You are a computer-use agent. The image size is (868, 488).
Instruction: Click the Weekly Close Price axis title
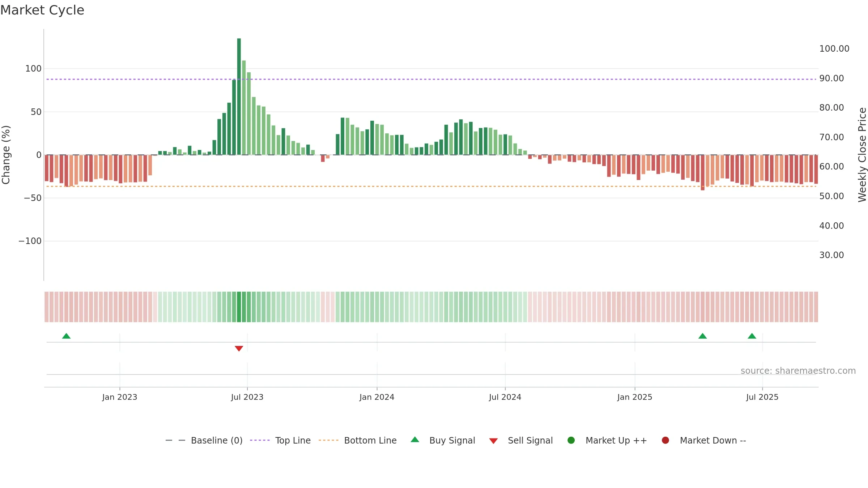(x=862, y=155)
